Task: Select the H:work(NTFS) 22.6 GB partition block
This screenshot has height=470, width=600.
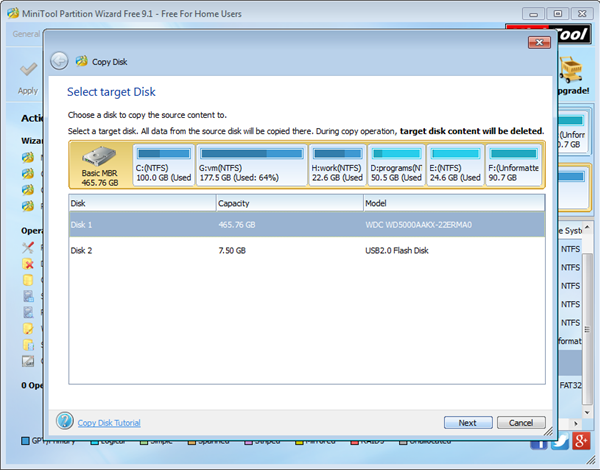Action: pos(337,165)
